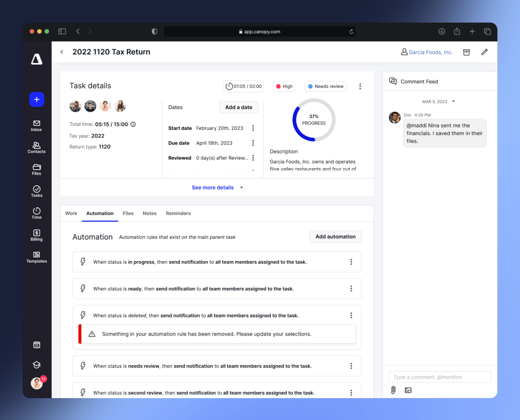Click the browser tab overview icon
The width and height of the screenshot is (520, 420).
pos(487,31)
